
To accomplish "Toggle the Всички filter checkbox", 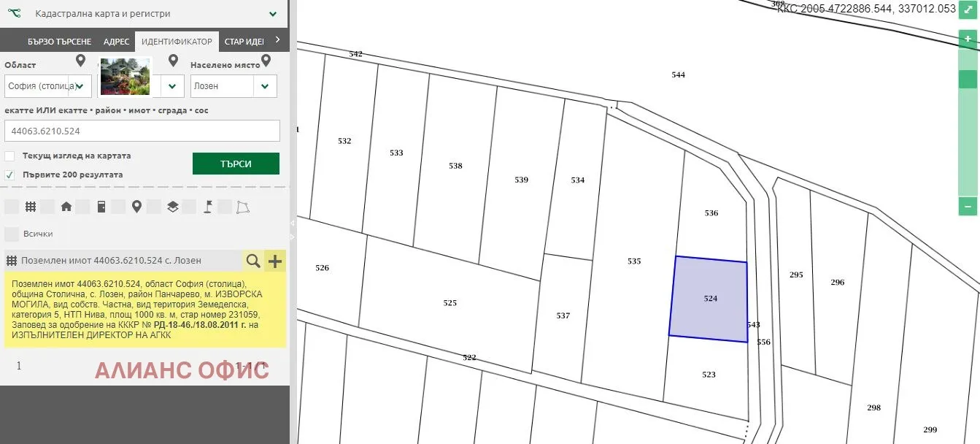I will click(12, 234).
